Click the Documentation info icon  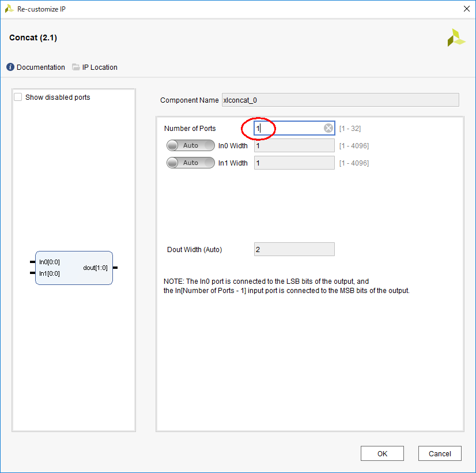pos(10,67)
